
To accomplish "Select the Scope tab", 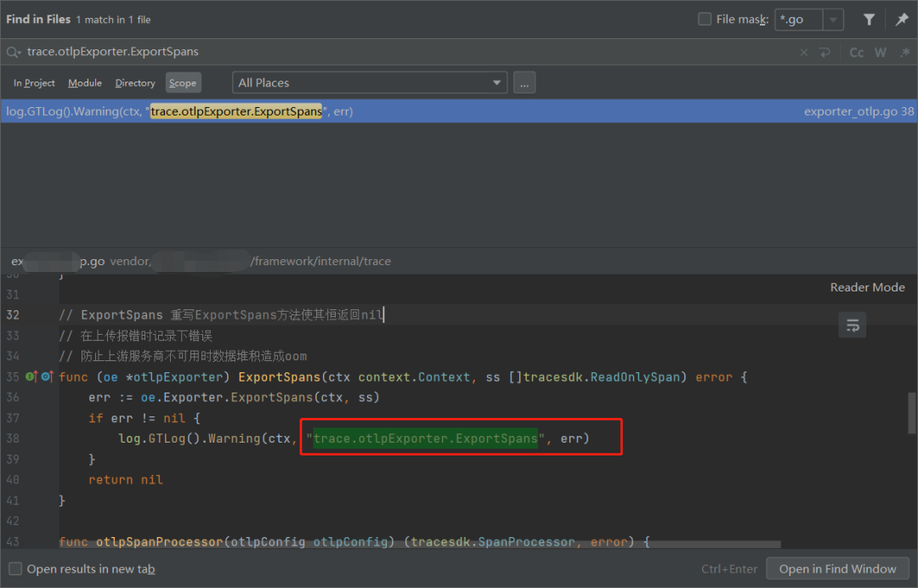I will (183, 83).
